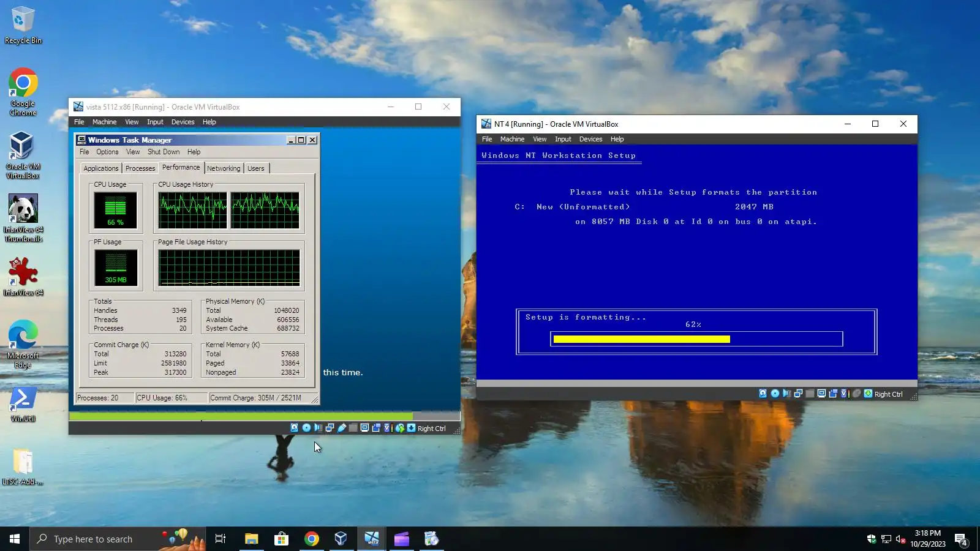Open Task Manager's Shut Down menu
Screen dimensions: 980x551
(x=164, y=152)
